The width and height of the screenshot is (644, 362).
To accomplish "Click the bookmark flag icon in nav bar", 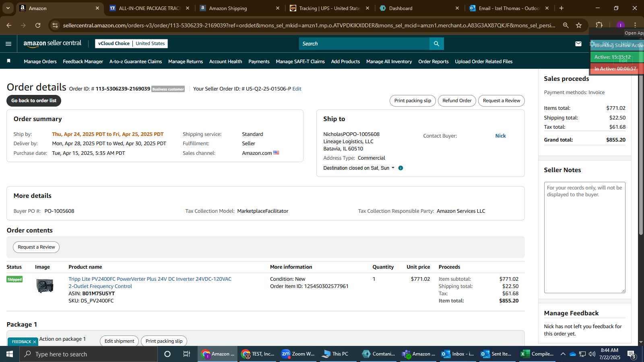I will (x=8, y=61).
